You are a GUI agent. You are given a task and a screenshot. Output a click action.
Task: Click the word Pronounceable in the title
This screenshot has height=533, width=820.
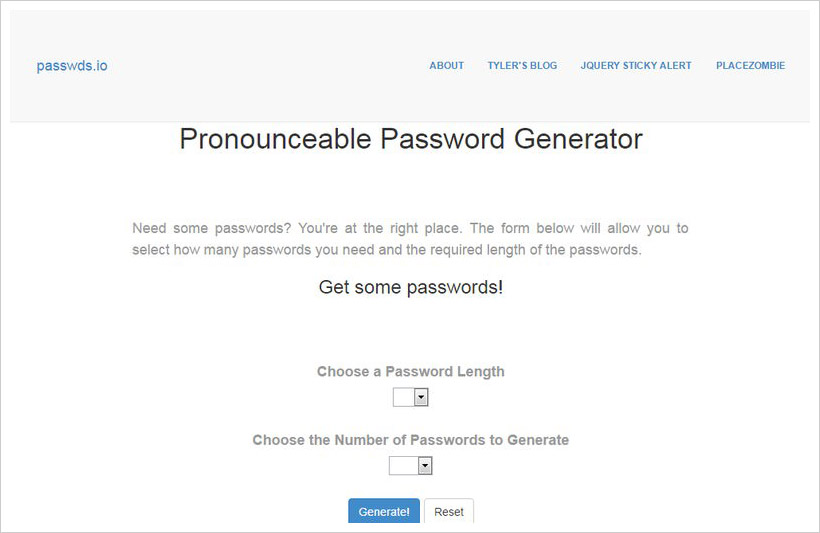276,139
